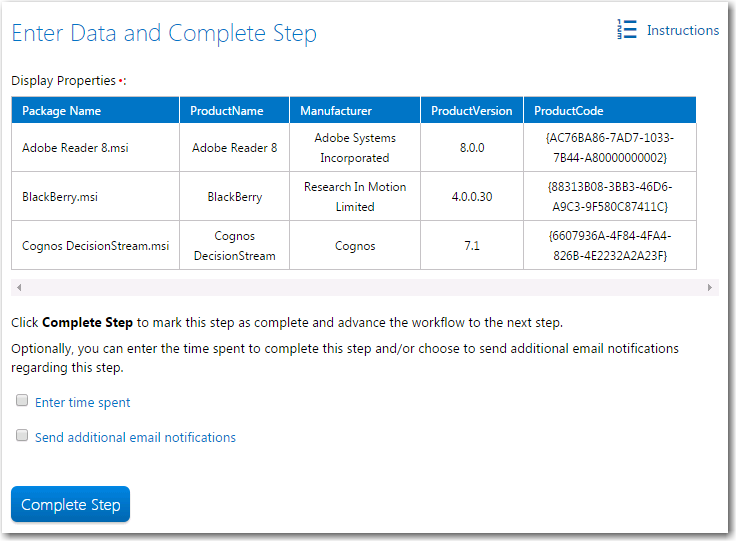The height and width of the screenshot is (541, 736).
Task: Select Adobe Systems Incorporated manufacturer cell
Action: tap(355, 148)
